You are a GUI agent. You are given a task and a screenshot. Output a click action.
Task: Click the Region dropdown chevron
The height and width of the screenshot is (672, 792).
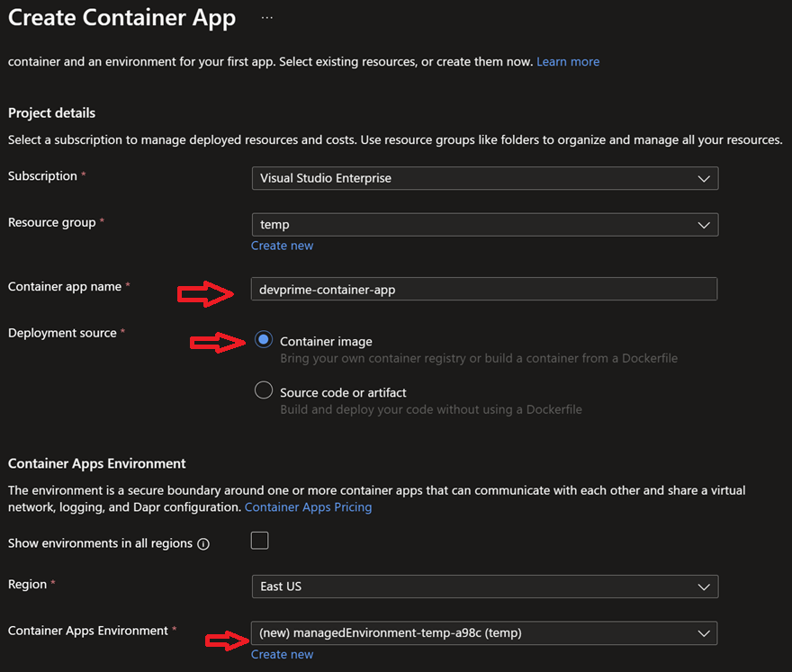pyautogui.click(x=705, y=586)
